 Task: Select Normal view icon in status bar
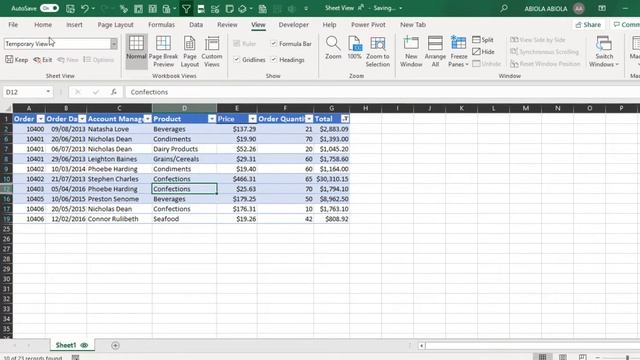pyautogui.click(x=542, y=357)
